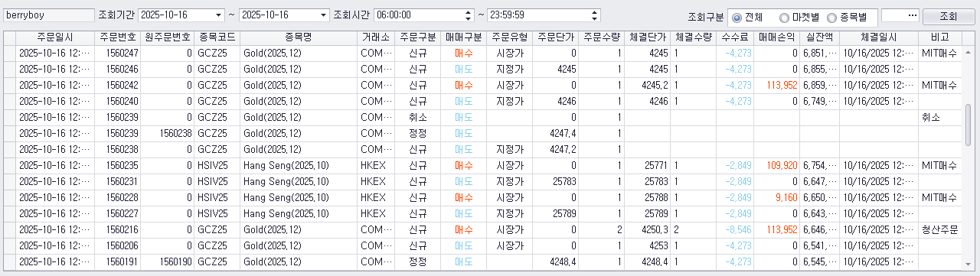Screen dimensions: 980x276
Task: Click executed price 4250.3 cell
Action: (x=648, y=229)
